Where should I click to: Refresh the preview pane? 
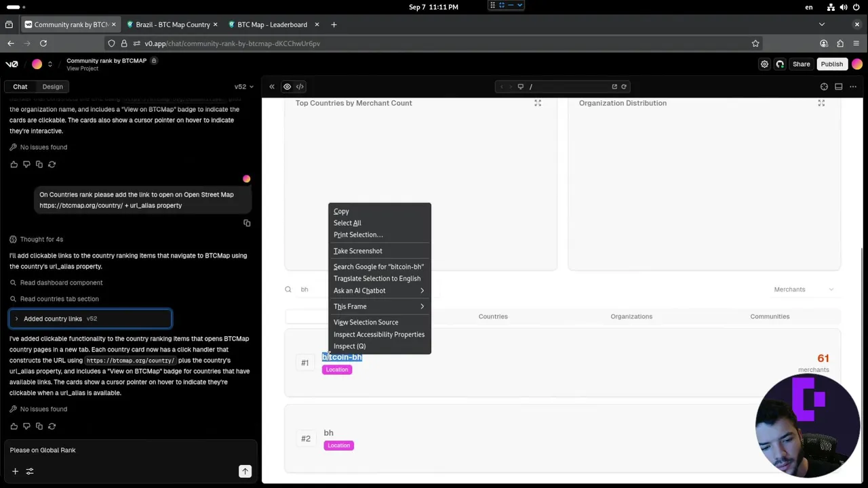click(624, 87)
